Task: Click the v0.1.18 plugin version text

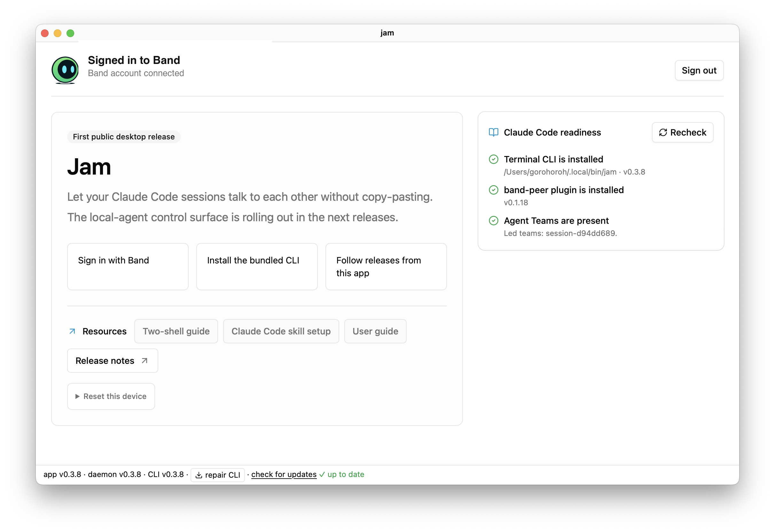Action: (x=516, y=202)
